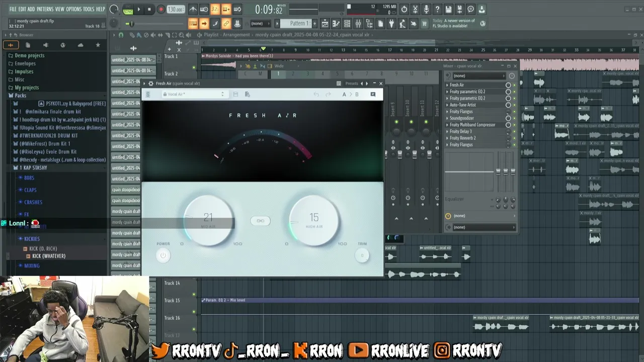Open the OPTIONS menu

pos(73,9)
